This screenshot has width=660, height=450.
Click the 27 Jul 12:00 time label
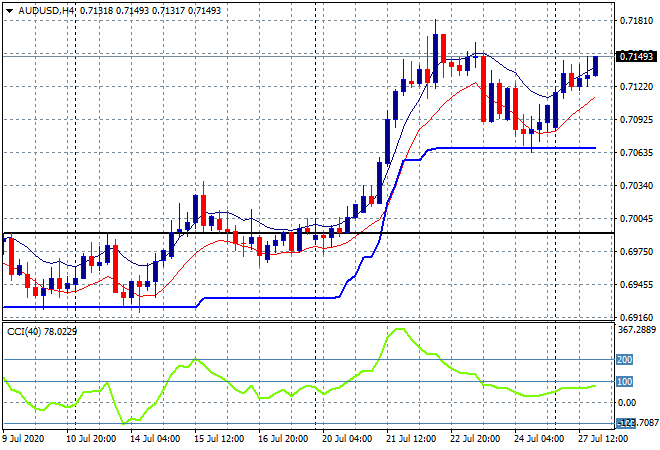(603, 439)
